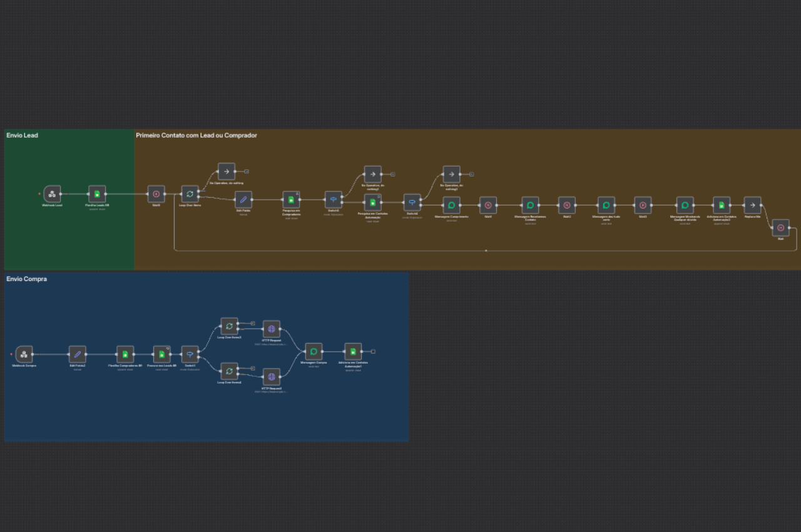This screenshot has width=801, height=532.
Task: Select the Envio Compra sticky note title
Action: (27, 279)
